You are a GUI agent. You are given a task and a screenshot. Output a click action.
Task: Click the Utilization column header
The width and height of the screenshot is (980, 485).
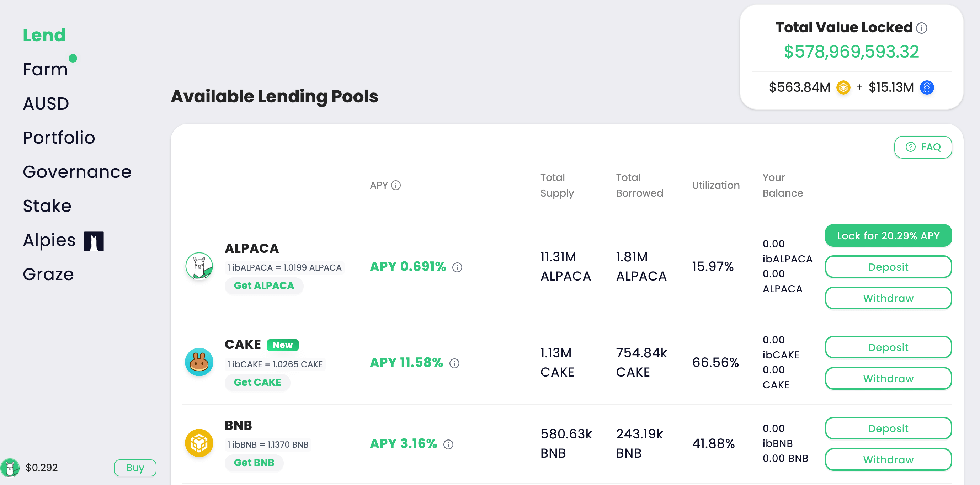pos(715,185)
